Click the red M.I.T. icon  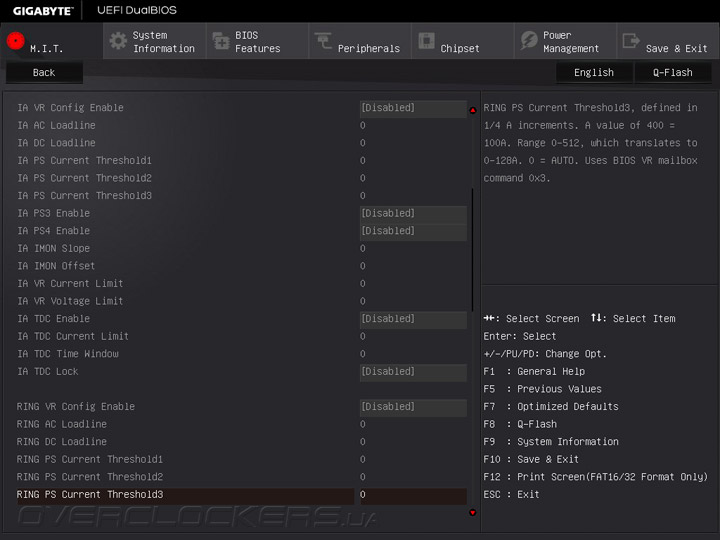point(16,41)
